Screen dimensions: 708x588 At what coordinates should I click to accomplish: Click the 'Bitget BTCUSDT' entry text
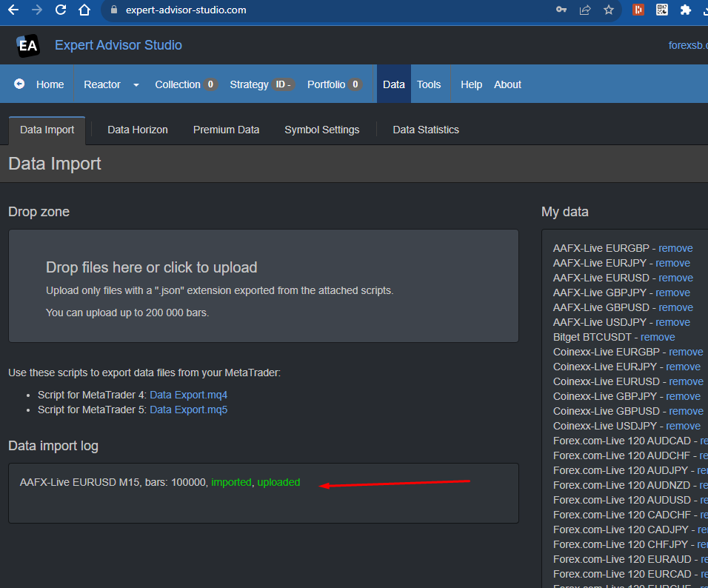[592, 338]
